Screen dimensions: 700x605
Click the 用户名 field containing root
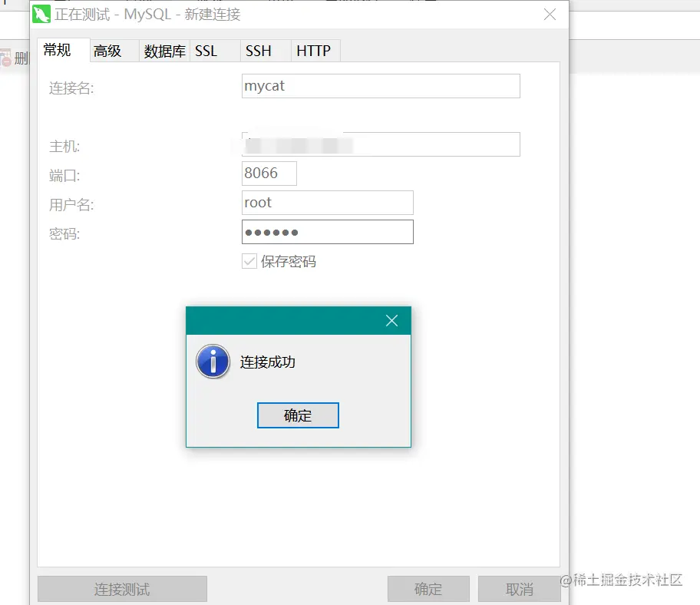[x=327, y=203]
